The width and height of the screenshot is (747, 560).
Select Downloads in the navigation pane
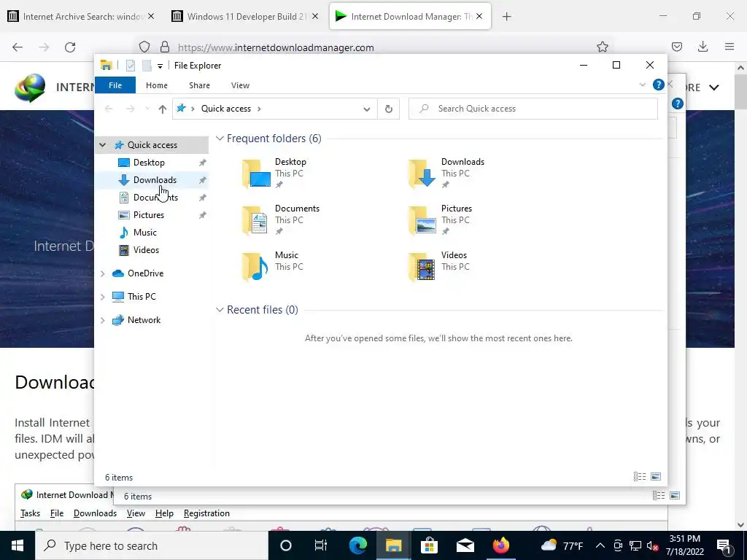click(155, 180)
